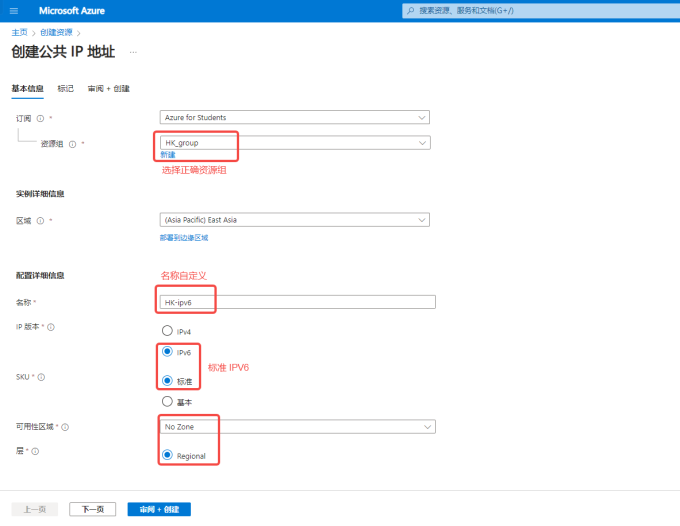Screen dimensions: 680x526
Task: Show info tooltip for SKU
Action: (41, 377)
